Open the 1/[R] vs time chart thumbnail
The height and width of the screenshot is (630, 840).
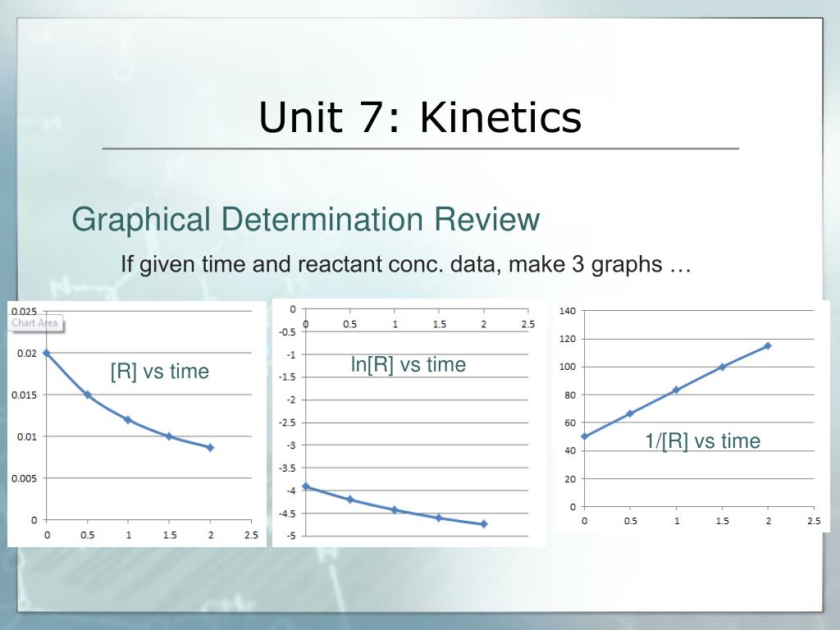pos(691,417)
